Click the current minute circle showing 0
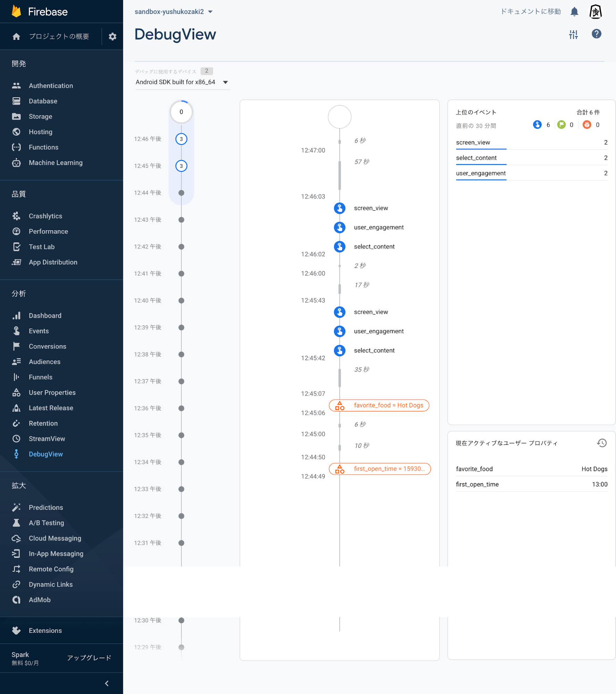Screen dimensions: 616x694 [181, 112]
